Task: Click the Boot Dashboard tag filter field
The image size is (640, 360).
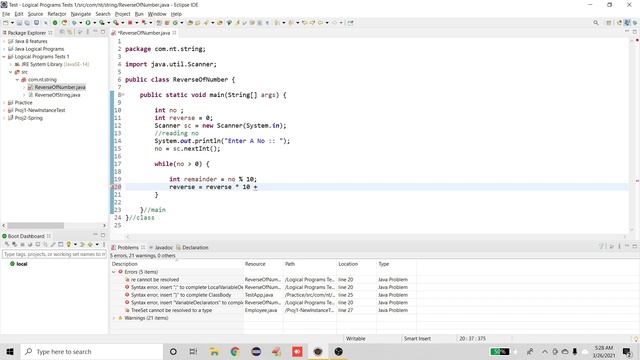Action: pyautogui.click(x=54, y=254)
